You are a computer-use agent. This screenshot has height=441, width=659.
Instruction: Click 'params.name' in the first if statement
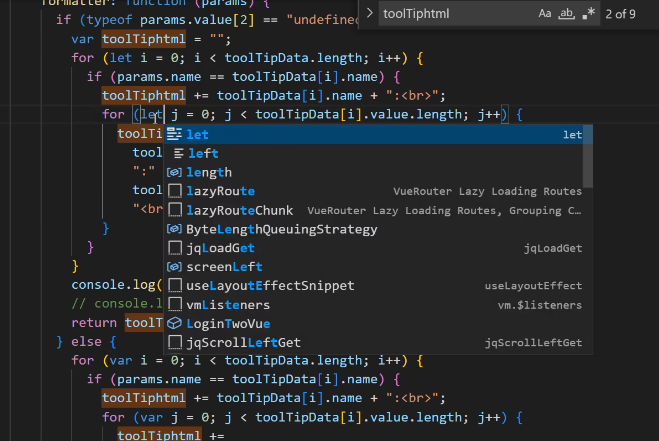point(159,77)
